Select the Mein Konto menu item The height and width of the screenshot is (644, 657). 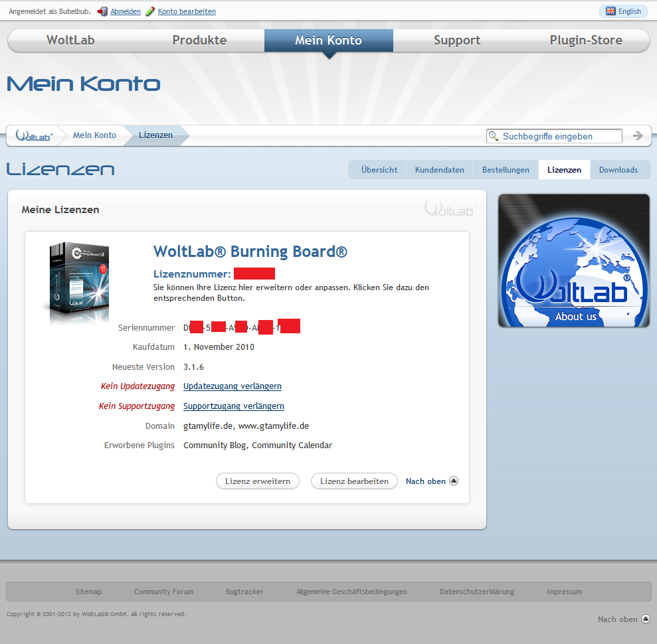(x=328, y=40)
